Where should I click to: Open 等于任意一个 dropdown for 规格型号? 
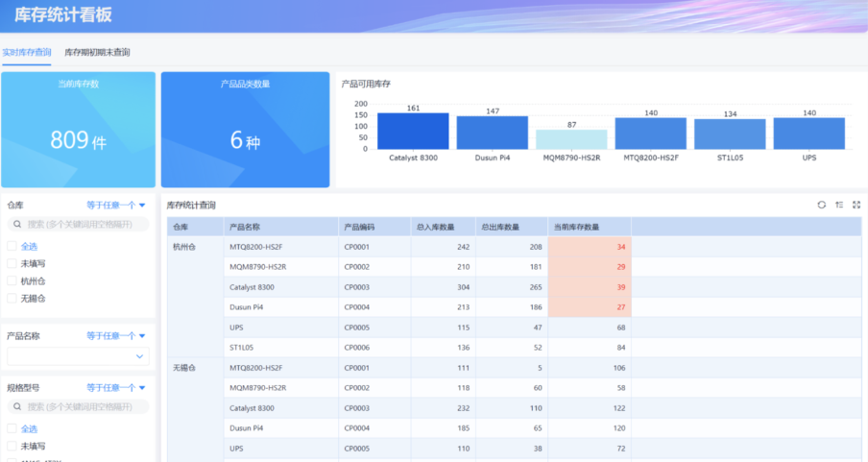[115, 388]
